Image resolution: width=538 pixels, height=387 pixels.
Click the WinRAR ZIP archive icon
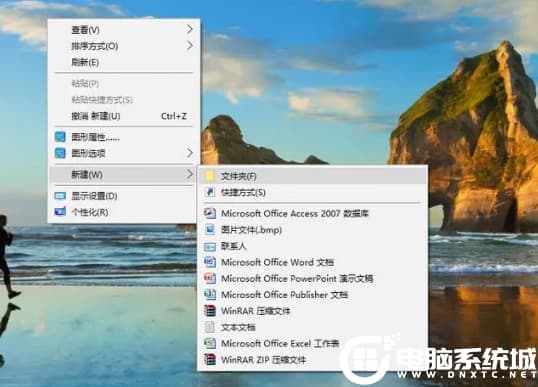tap(210, 360)
